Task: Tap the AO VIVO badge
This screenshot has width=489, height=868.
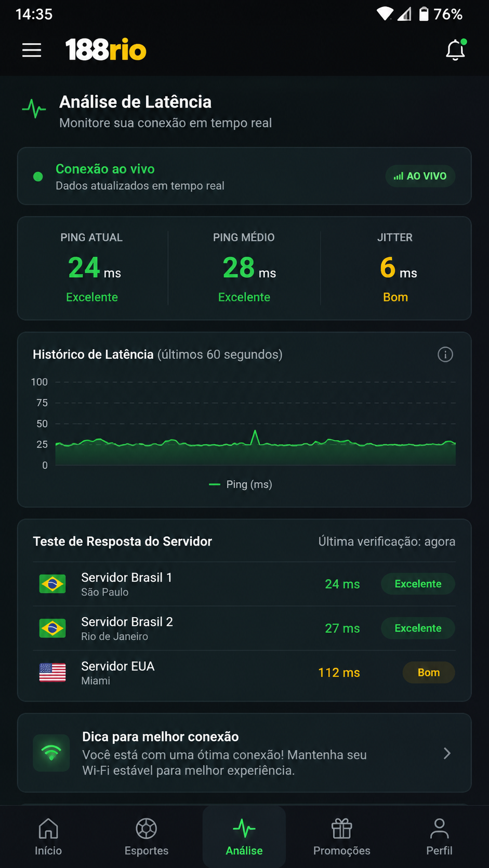Action: (x=420, y=176)
